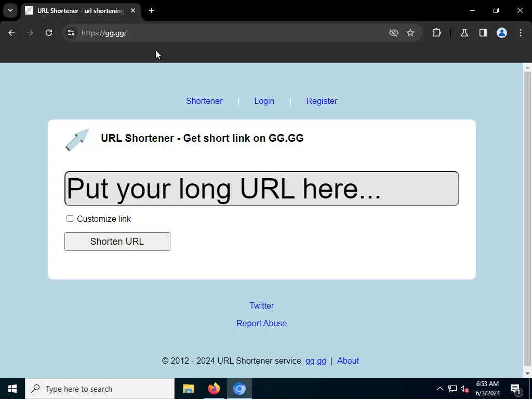Go back using the browser back arrow
This screenshot has width=532, height=399.
click(11, 33)
